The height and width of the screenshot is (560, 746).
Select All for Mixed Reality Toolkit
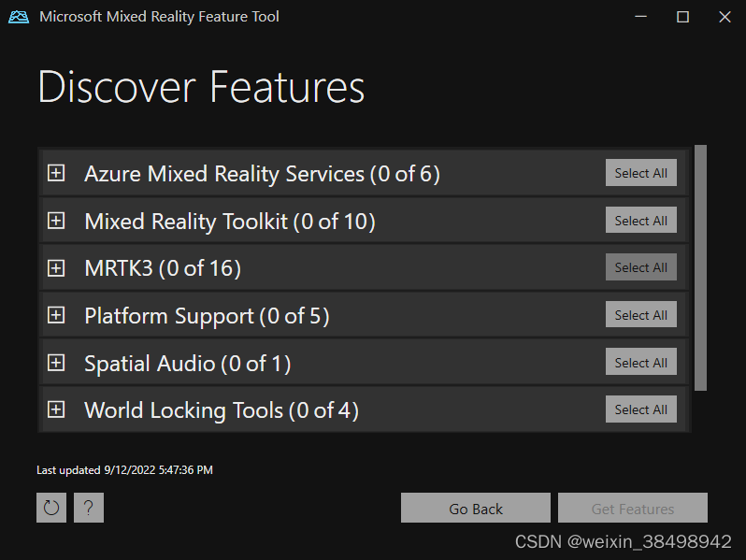(641, 220)
